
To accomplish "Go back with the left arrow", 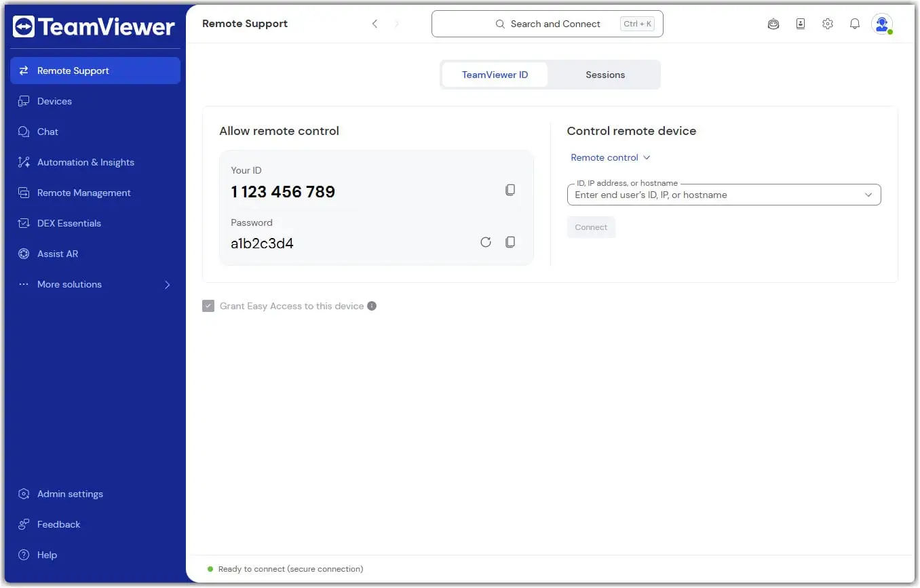I will [375, 24].
